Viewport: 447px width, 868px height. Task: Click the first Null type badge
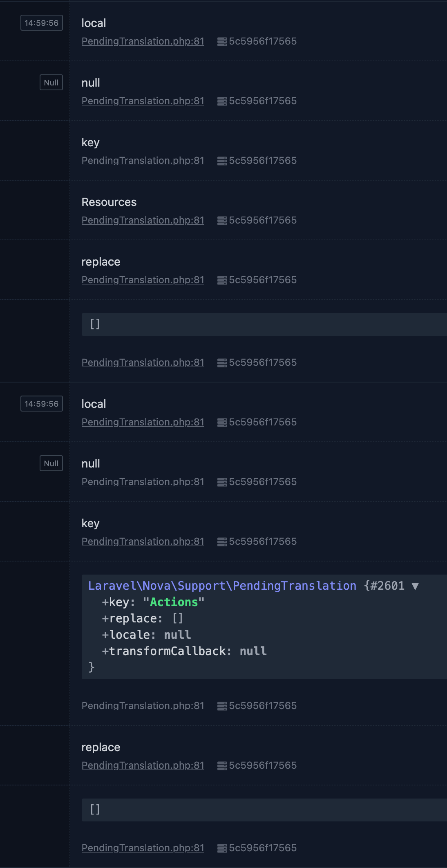[x=51, y=83]
